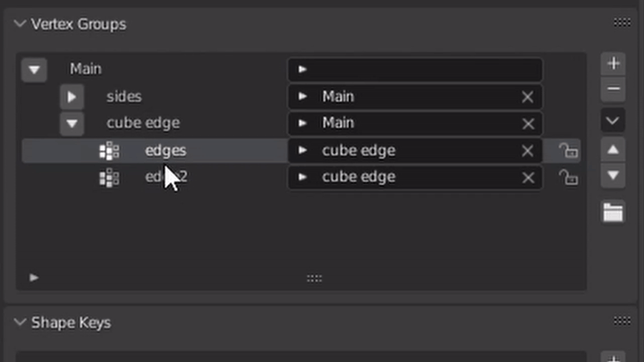Image resolution: width=644 pixels, height=362 pixels.
Task: Remove the selected vertex group with minus button
Action: (x=613, y=88)
